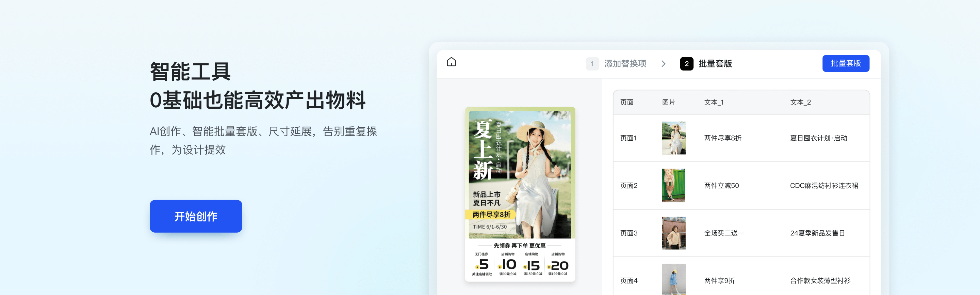Click the 文本_1 column header
This screenshot has width=980, height=295.
(x=714, y=103)
